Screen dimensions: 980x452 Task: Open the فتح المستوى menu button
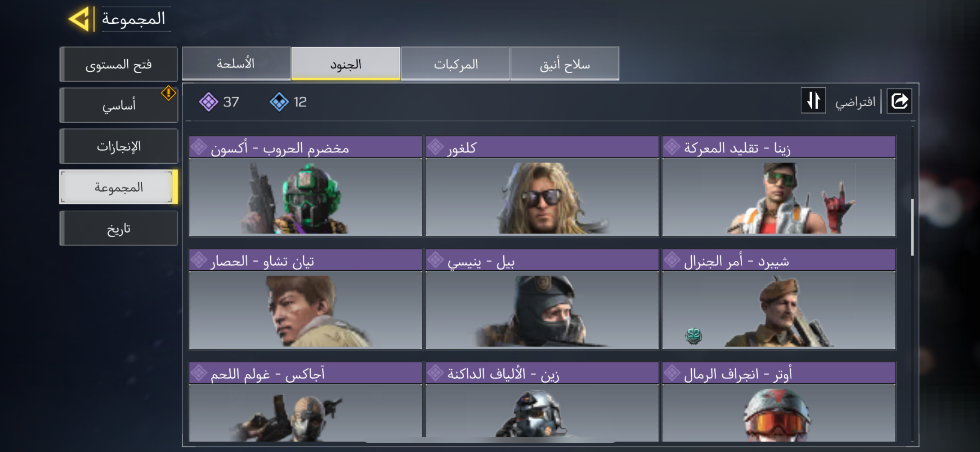118,64
